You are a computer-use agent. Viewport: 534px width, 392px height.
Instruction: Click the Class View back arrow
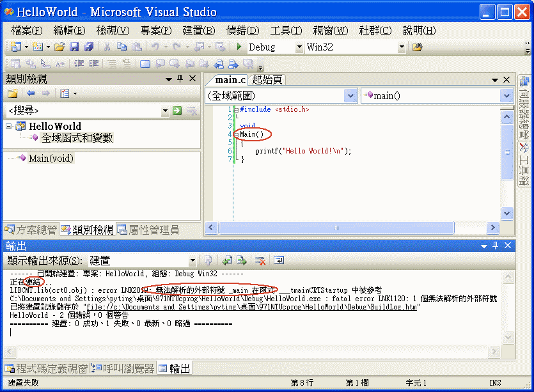click(x=31, y=93)
